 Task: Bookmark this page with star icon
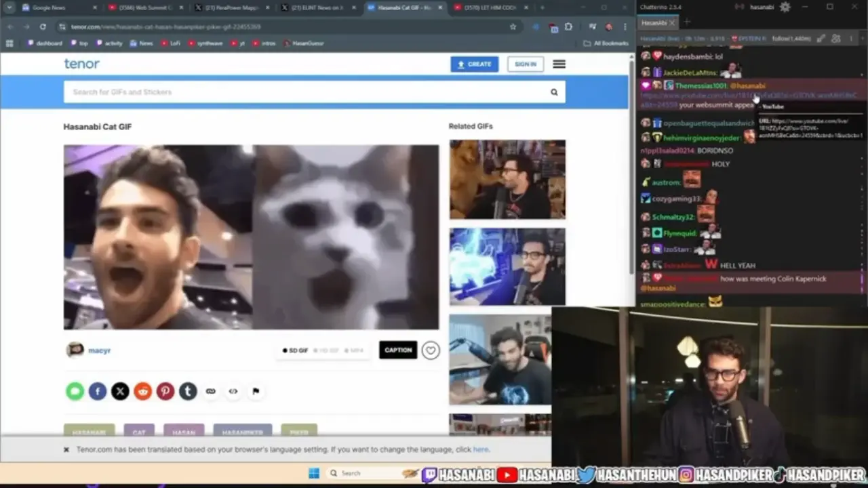click(x=513, y=26)
